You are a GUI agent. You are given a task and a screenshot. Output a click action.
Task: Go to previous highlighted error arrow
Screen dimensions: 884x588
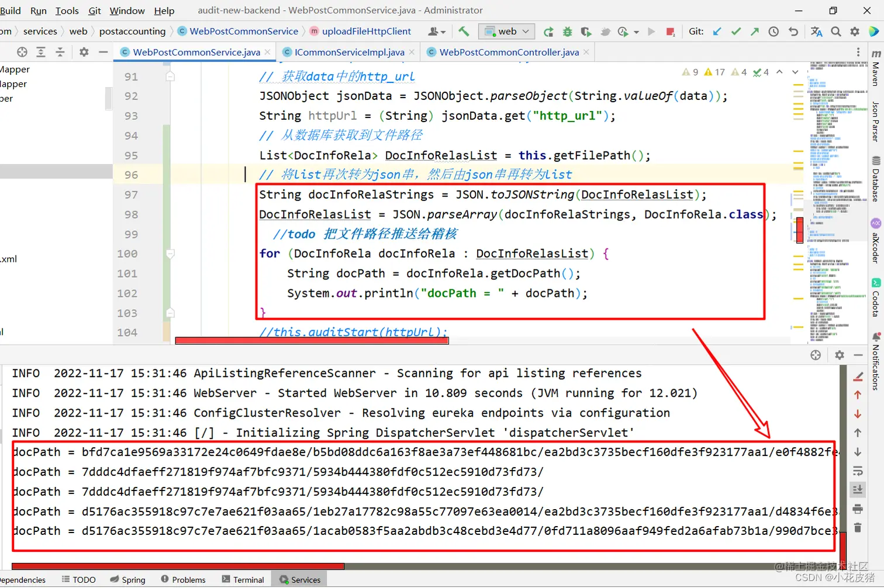779,72
